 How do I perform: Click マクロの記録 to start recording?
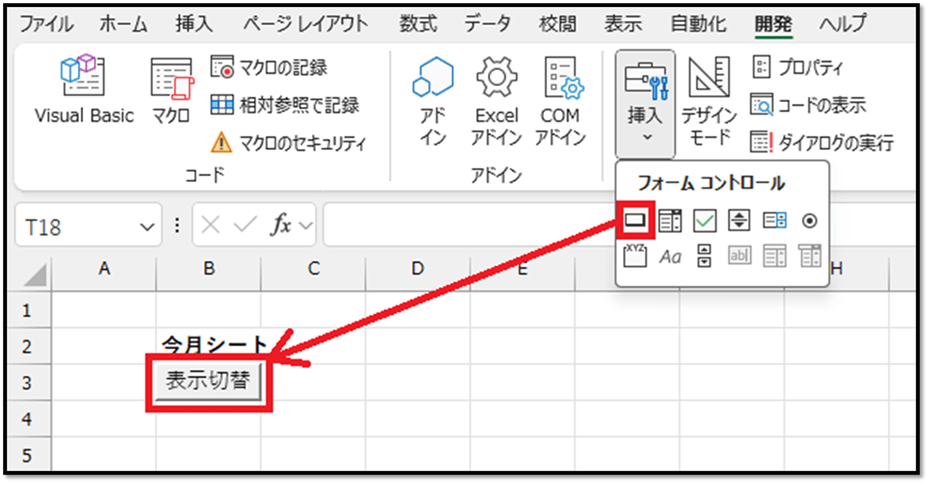[269, 68]
